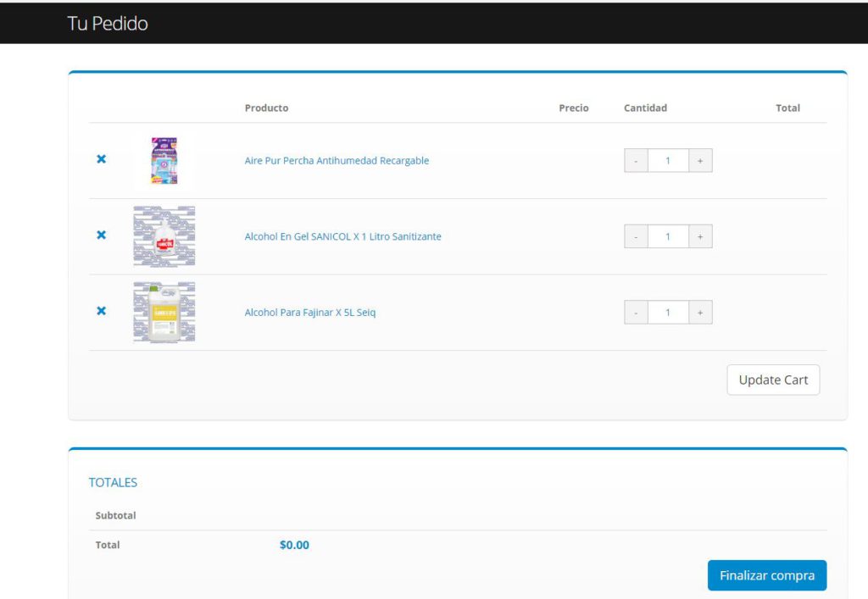The image size is (868, 599).
Task: Click Finalizar compra button
Action: click(x=767, y=575)
